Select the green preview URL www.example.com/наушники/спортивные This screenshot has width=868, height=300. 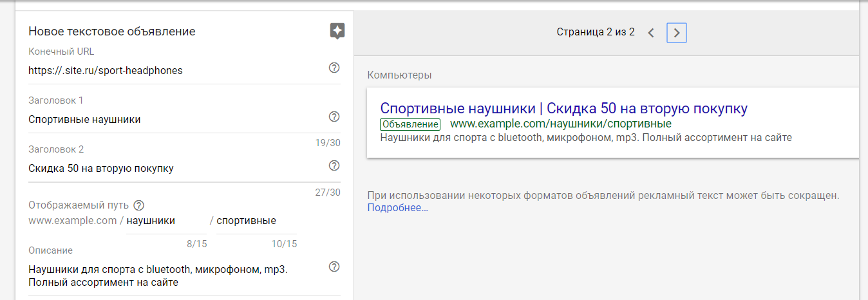point(560,124)
